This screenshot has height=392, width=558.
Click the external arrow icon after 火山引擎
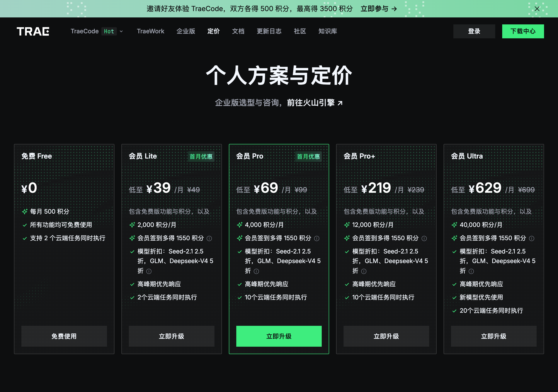[340, 103]
